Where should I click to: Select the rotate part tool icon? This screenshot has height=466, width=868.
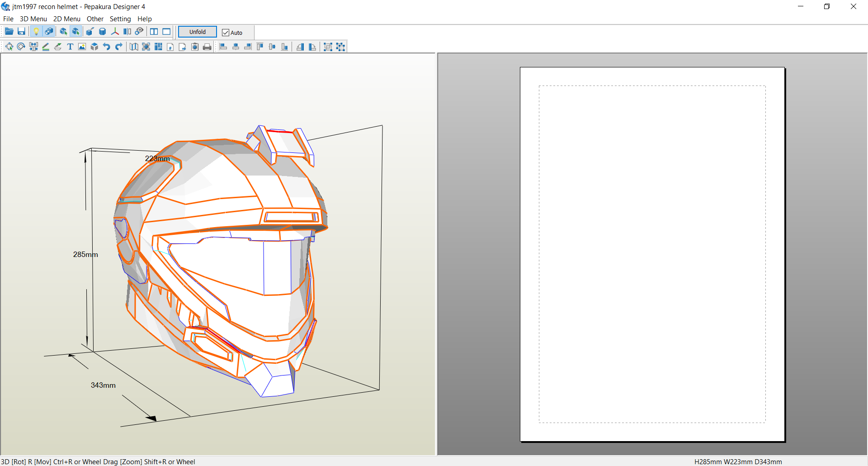(21, 47)
